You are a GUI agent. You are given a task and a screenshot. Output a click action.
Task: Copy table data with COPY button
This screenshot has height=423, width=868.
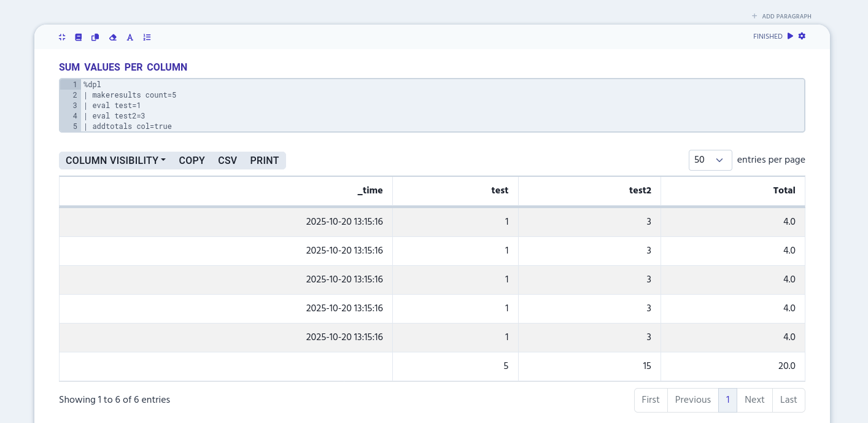(192, 160)
